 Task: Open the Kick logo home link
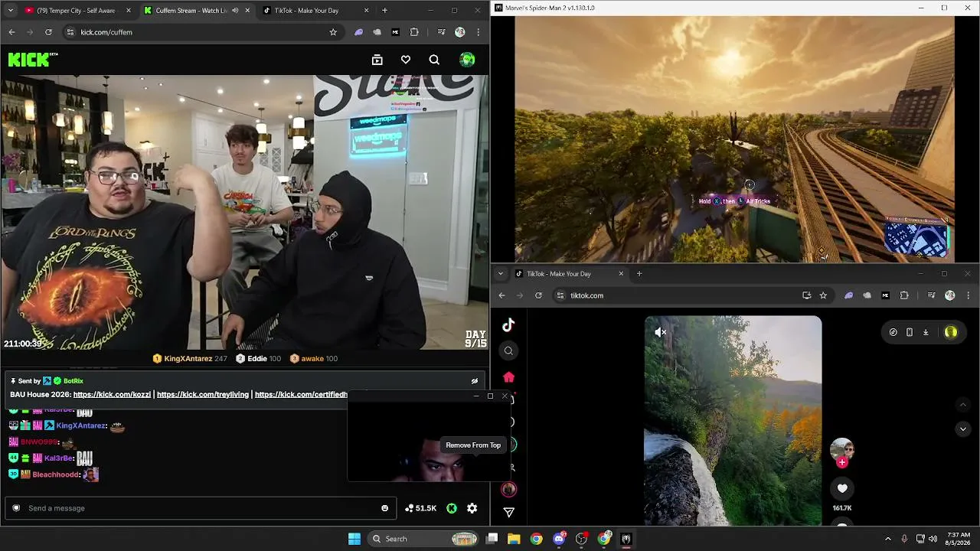[x=33, y=60]
